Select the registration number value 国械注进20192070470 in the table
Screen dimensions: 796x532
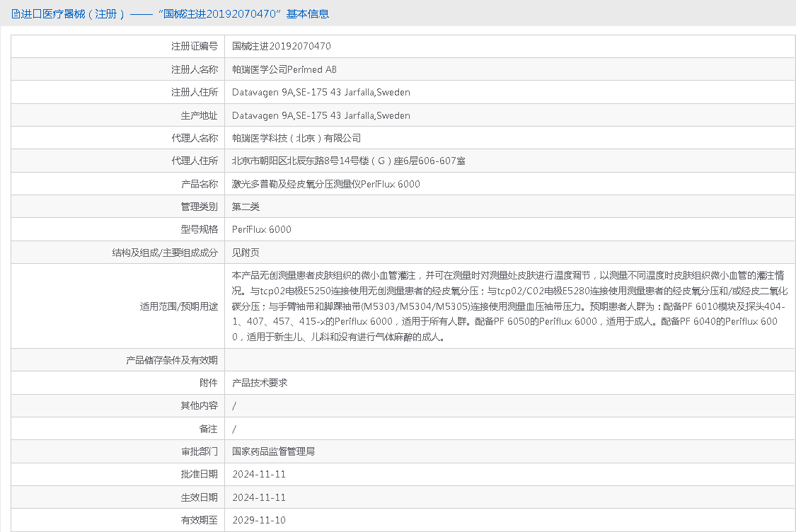click(281, 47)
